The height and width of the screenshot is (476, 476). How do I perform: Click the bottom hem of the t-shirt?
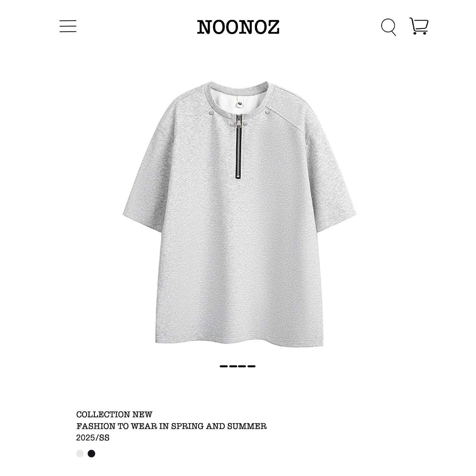pos(239,339)
